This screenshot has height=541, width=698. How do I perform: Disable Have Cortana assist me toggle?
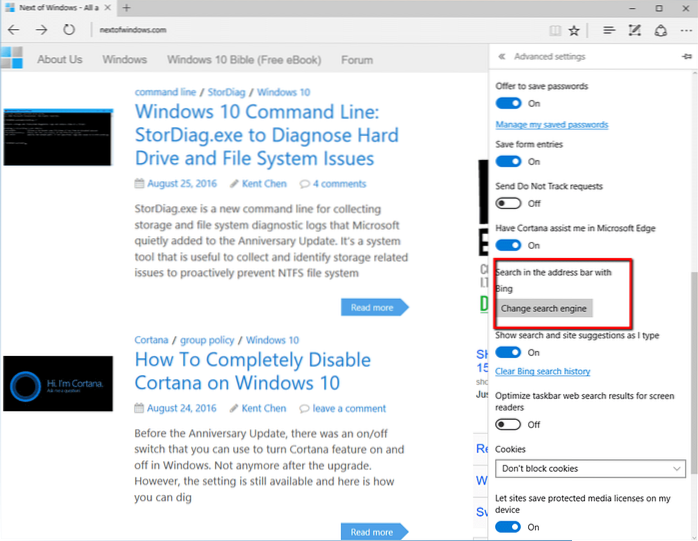[509, 244]
